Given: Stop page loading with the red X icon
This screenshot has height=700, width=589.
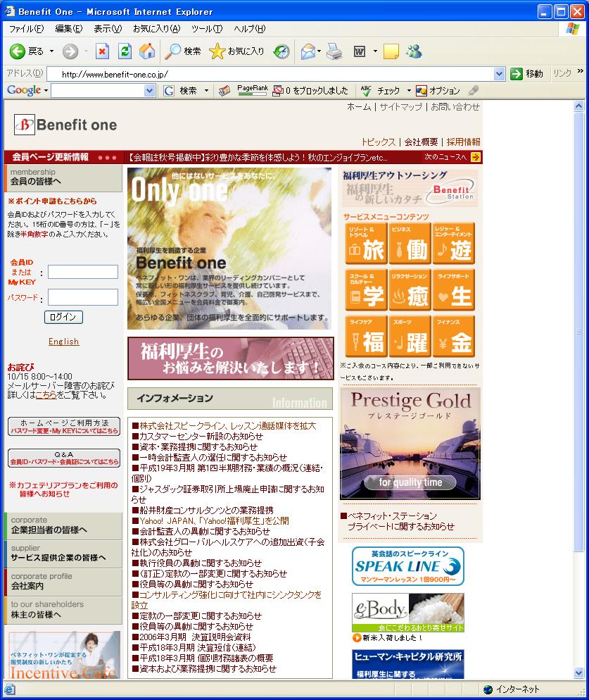Looking at the screenshot, I should 102,51.
